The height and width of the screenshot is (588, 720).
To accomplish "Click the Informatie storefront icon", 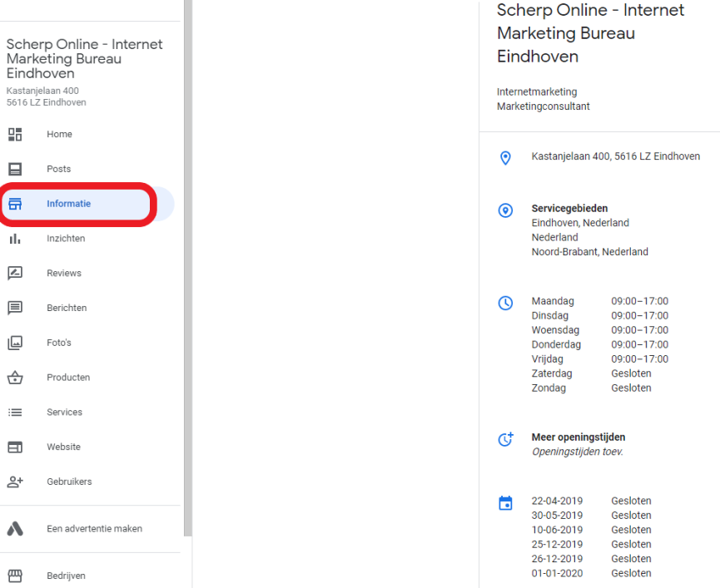I will (15, 204).
